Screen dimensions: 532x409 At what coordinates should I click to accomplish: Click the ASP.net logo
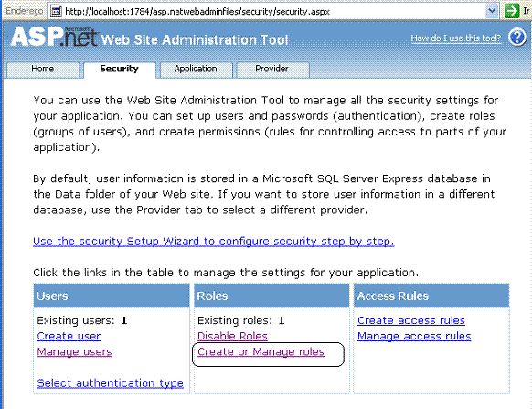click(55, 37)
